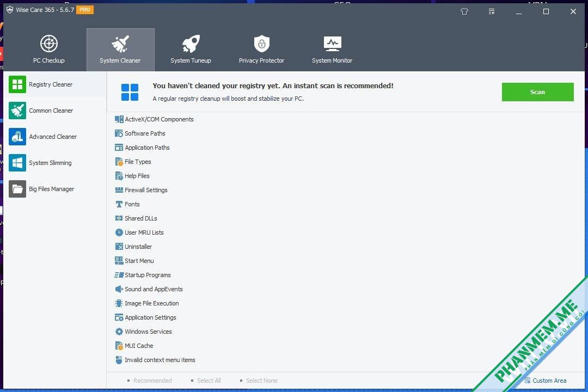588x392 pixels.
Task: Click the Software Paths icon
Action: (119, 133)
